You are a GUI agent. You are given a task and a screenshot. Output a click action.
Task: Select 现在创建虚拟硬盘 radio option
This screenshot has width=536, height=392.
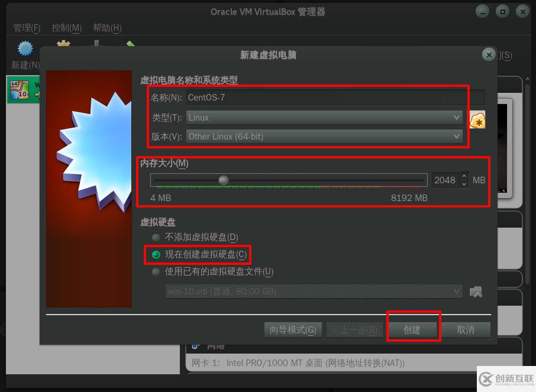156,255
